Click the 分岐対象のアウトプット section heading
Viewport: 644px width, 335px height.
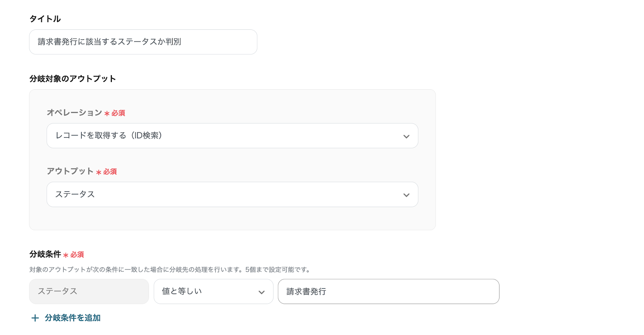pyautogui.click(x=72, y=79)
